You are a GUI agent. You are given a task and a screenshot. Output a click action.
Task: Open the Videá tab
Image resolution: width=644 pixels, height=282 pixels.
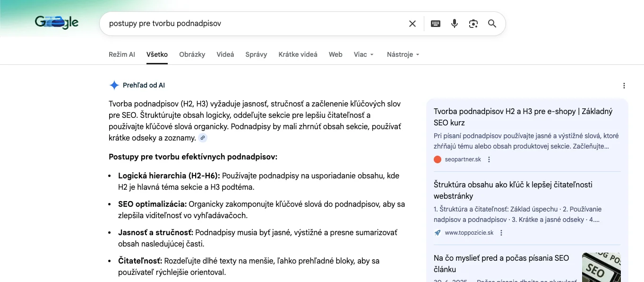tap(225, 54)
